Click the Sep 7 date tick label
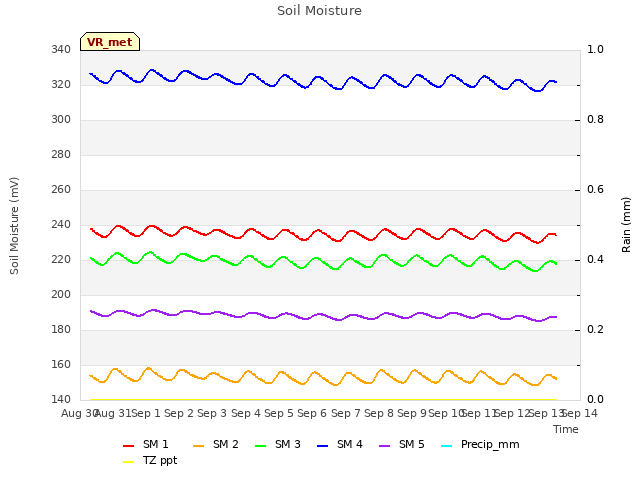The width and height of the screenshot is (640, 480). click(345, 413)
